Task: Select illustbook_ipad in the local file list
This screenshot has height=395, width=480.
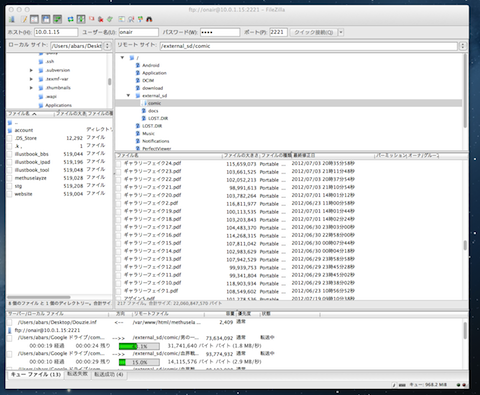Action: coord(32,162)
